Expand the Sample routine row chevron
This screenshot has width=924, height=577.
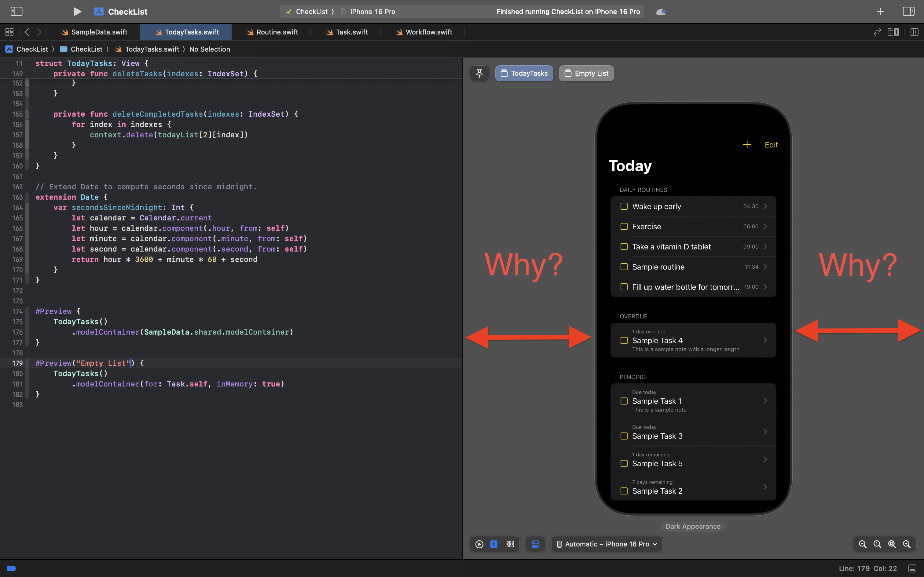coord(765,267)
